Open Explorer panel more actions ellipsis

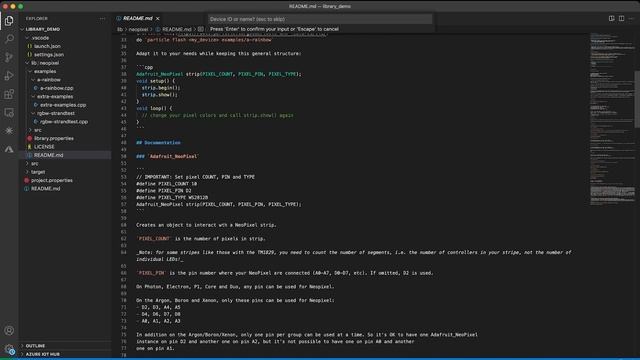[102, 19]
